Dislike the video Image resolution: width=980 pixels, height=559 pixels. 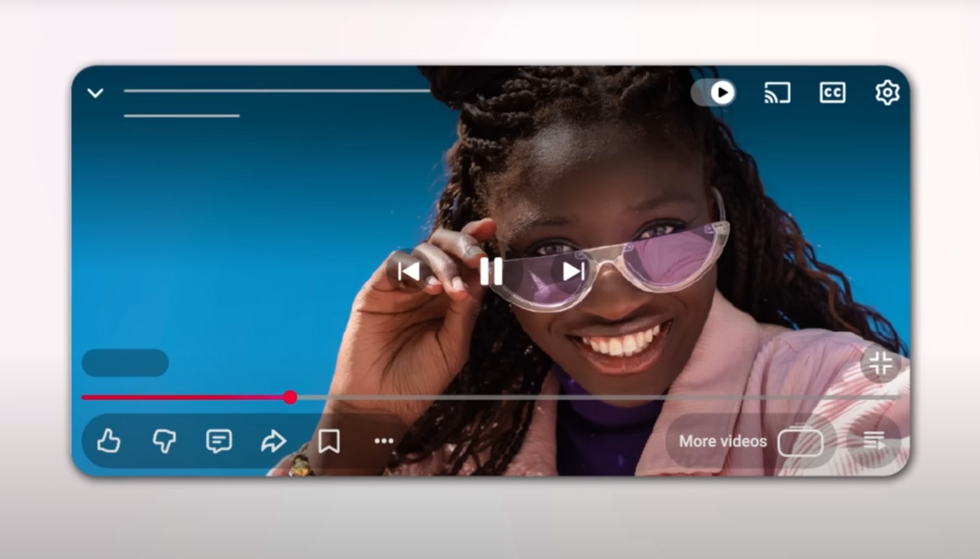pyautogui.click(x=165, y=441)
